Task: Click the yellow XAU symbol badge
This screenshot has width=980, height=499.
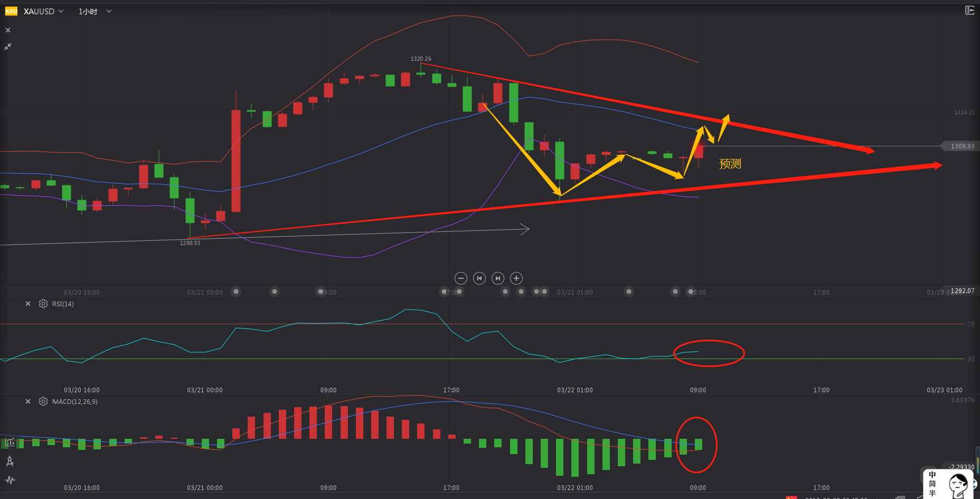Action: tap(11, 11)
